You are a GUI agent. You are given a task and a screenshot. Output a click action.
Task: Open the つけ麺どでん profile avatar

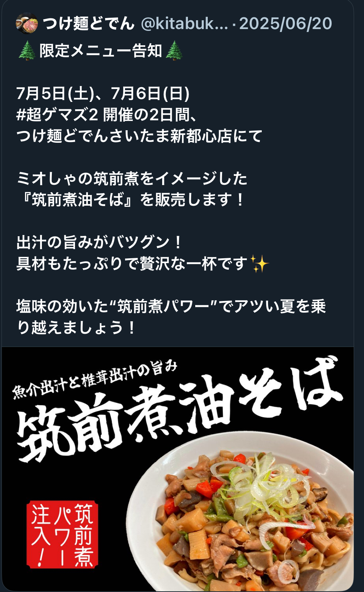coord(27,24)
